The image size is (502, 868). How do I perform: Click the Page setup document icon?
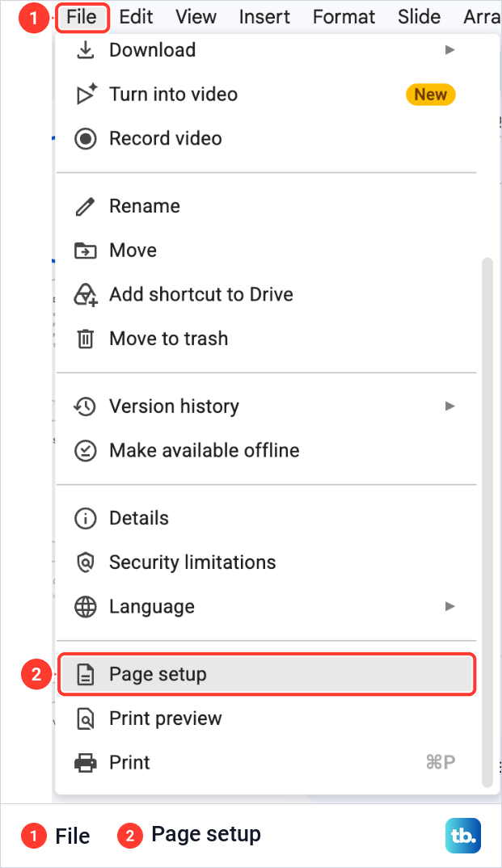pos(85,675)
